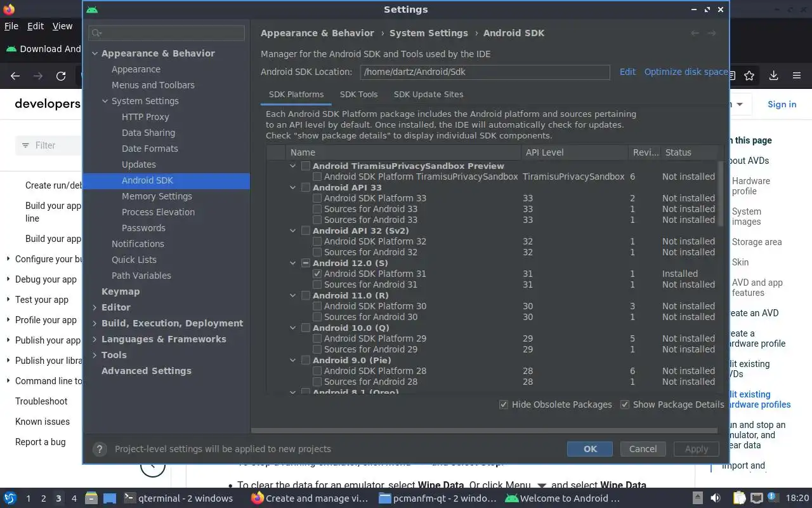Click the Firefox logo in top-left corner
This screenshot has width=812, height=508.
[9, 9]
